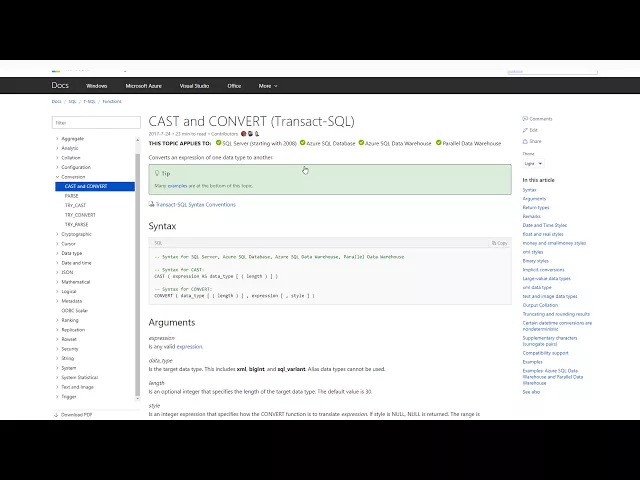Jump to Implicit conversions section
This screenshot has width=640, height=480.
tap(543, 270)
